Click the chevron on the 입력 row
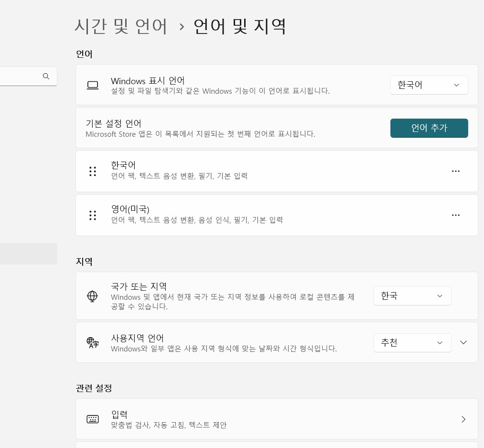The image size is (484, 448). [x=463, y=419]
